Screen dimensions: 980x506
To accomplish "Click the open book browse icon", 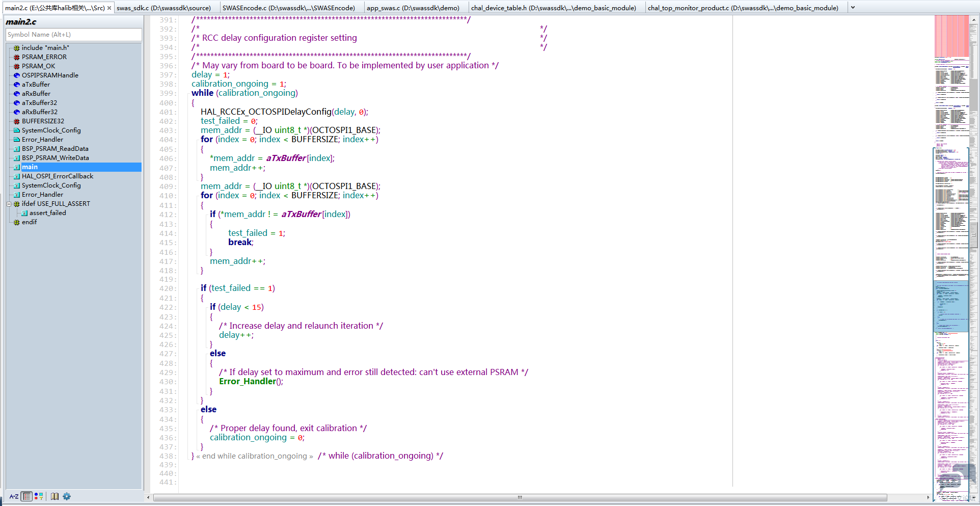I will [x=55, y=496].
